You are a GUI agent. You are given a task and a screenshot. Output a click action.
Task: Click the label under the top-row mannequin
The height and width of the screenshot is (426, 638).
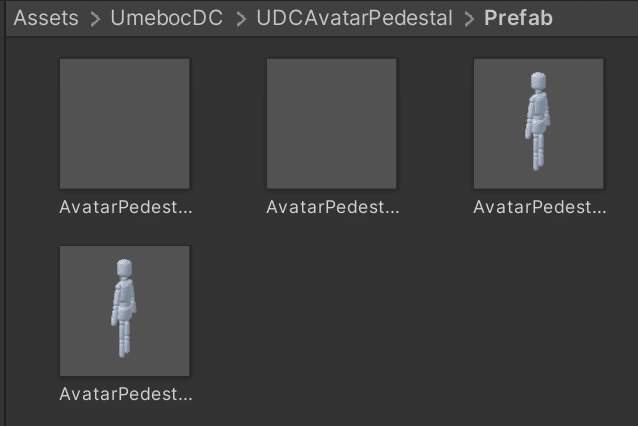tap(540, 207)
